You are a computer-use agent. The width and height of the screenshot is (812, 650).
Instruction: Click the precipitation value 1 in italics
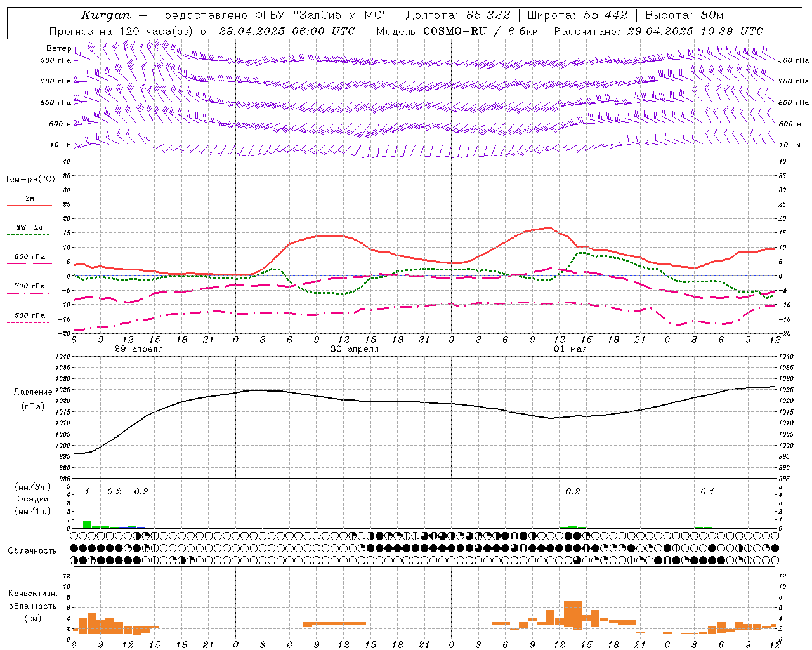click(87, 492)
